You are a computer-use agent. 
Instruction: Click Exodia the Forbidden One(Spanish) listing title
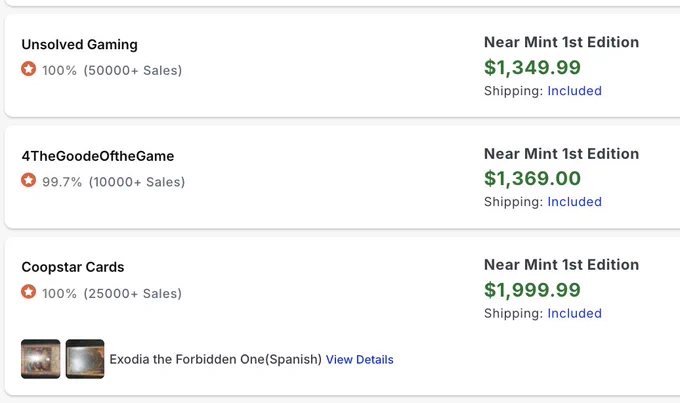(216, 360)
